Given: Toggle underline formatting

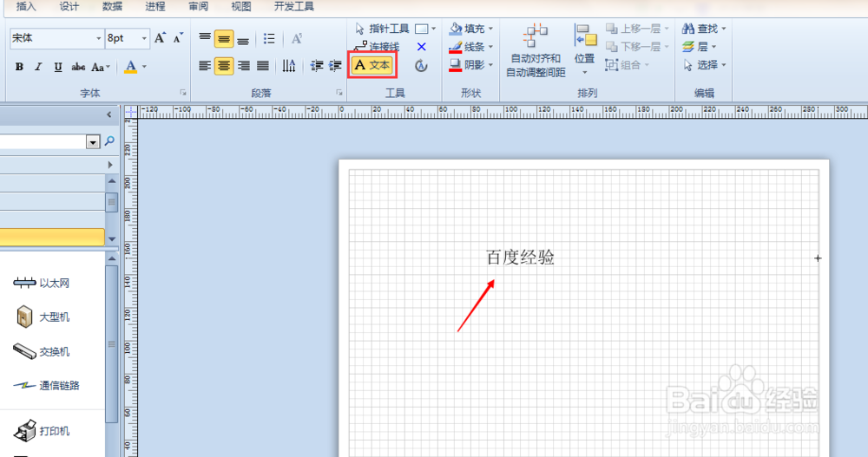Looking at the screenshot, I should (x=57, y=67).
